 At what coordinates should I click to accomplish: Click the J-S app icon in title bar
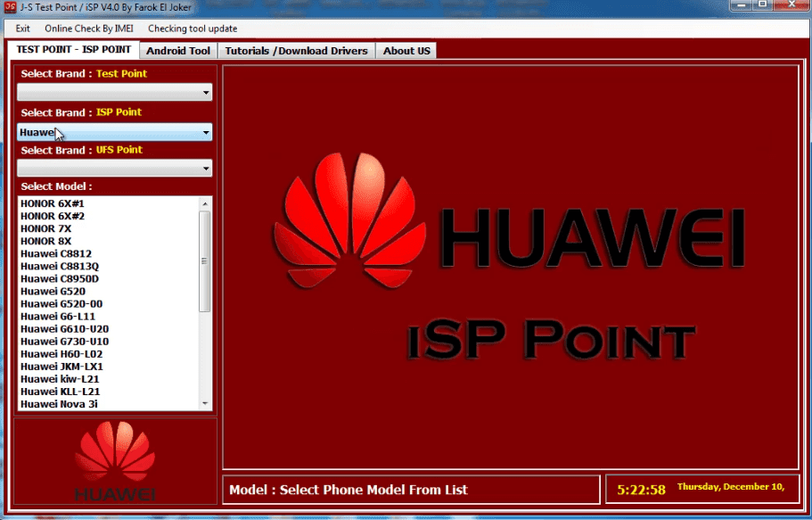coord(10,7)
